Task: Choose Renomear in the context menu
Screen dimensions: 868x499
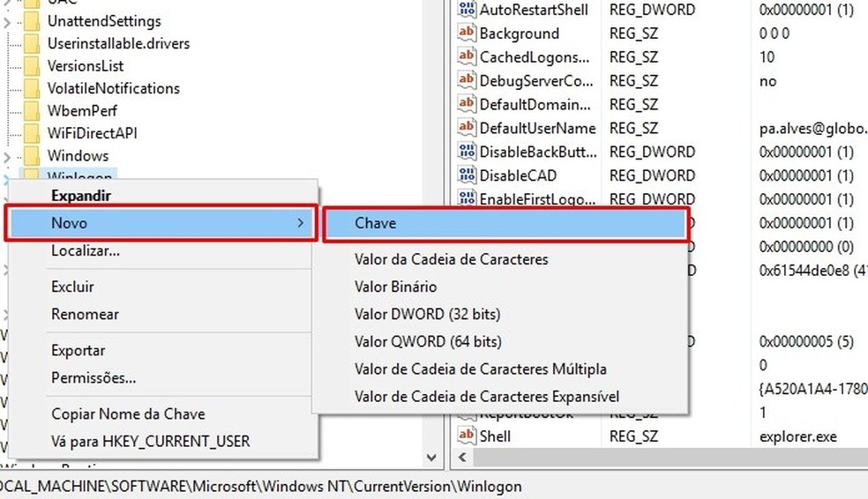Action: [x=85, y=314]
